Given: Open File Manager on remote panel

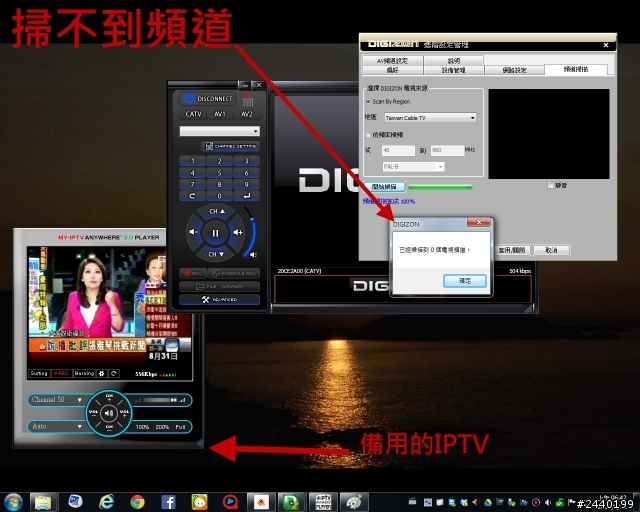Looking at the screenshot, I should click(x=220, y=286).
